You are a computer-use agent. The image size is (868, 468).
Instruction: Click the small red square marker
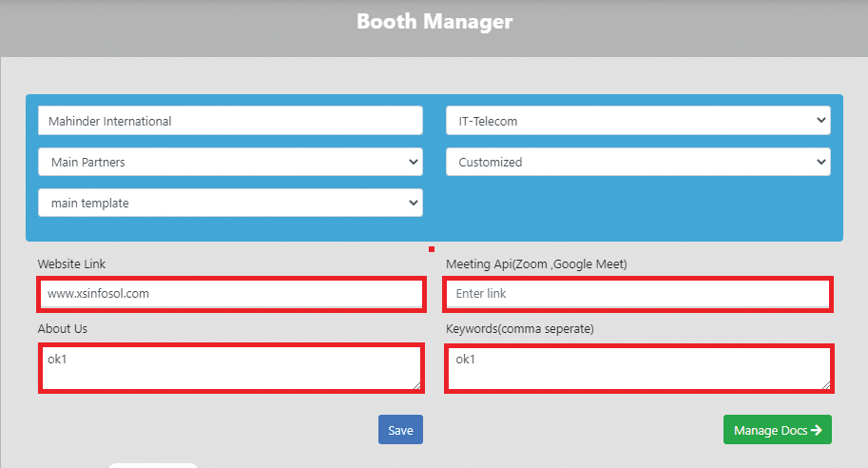432,248
